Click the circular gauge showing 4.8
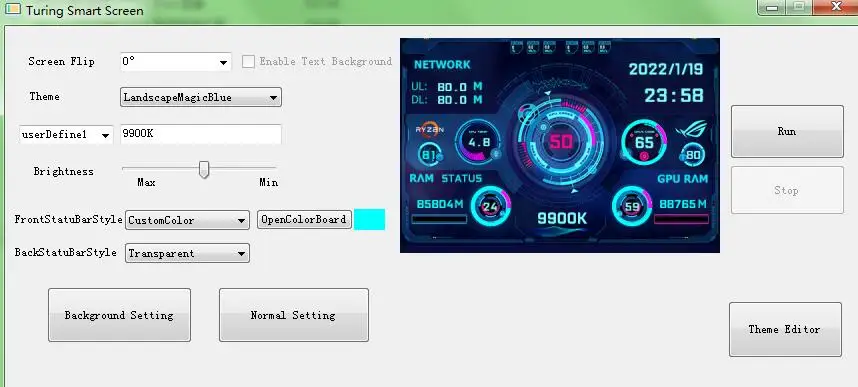 coord(478,141)
